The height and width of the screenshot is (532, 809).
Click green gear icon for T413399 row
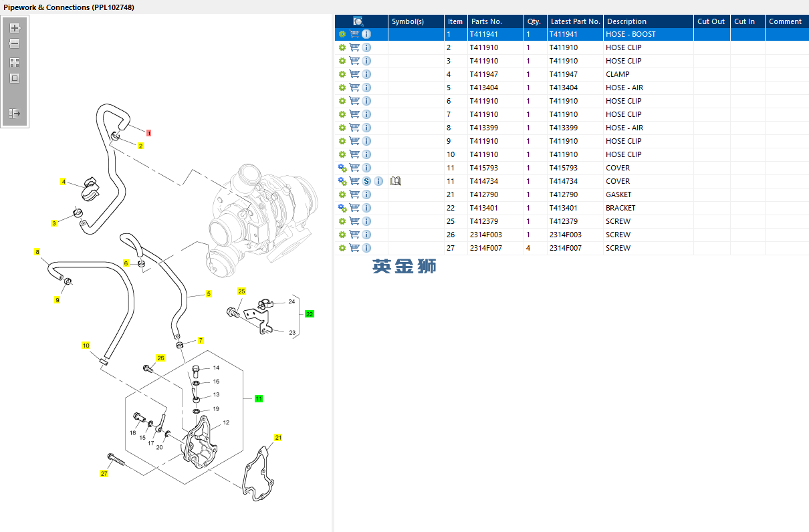[x=342, y=128]
